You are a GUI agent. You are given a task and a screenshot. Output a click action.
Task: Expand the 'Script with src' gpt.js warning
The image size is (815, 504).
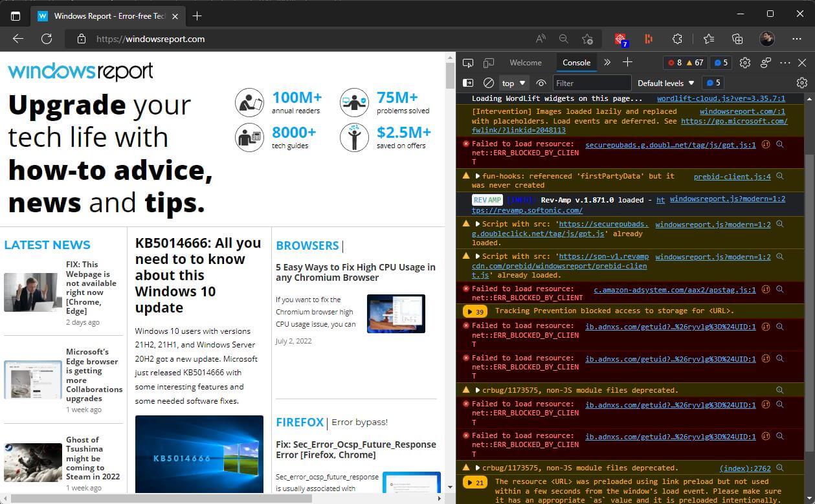click(478, 225)
